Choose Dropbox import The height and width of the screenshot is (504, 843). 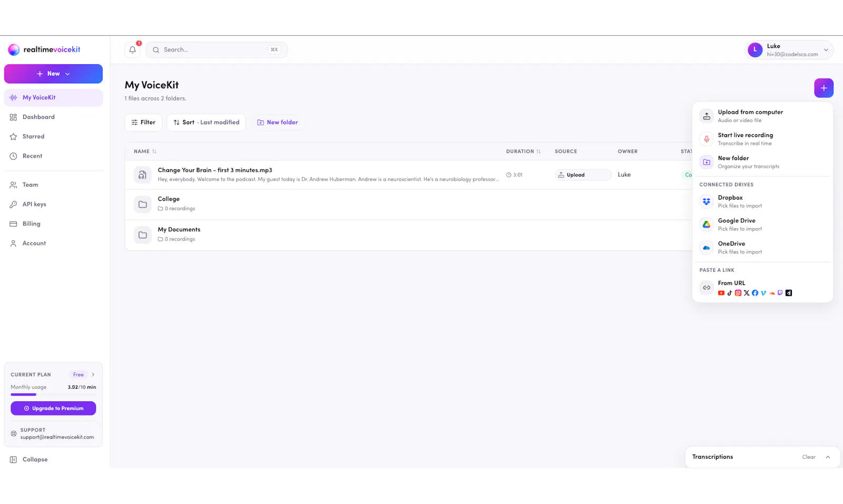point(762,202)
